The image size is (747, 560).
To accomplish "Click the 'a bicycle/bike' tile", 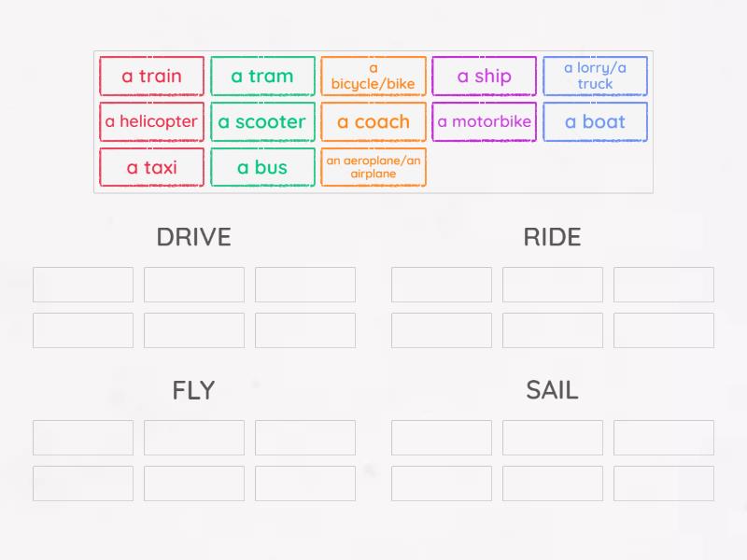I will 373,76.
